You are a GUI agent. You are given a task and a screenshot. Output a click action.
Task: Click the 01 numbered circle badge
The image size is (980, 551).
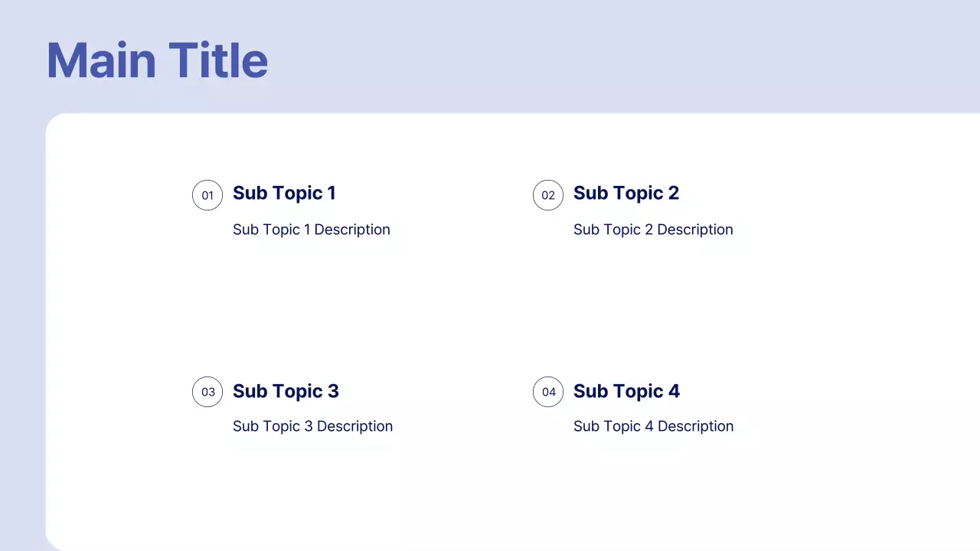click(x=207, y=195)
